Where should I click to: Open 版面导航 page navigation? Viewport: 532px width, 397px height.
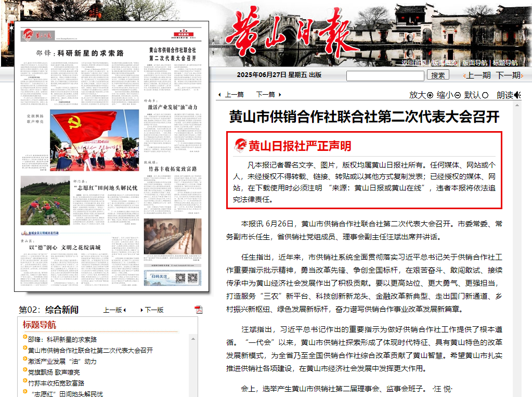(475, 63)
